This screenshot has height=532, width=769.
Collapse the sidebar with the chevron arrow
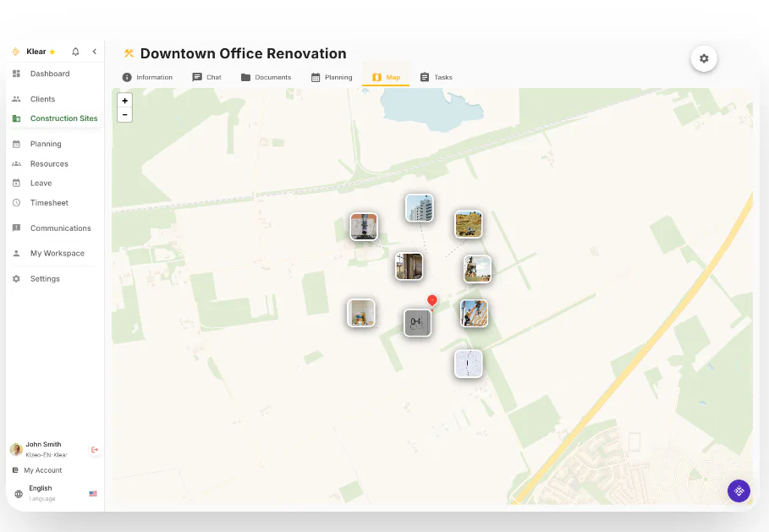click(x=94, y=52)
